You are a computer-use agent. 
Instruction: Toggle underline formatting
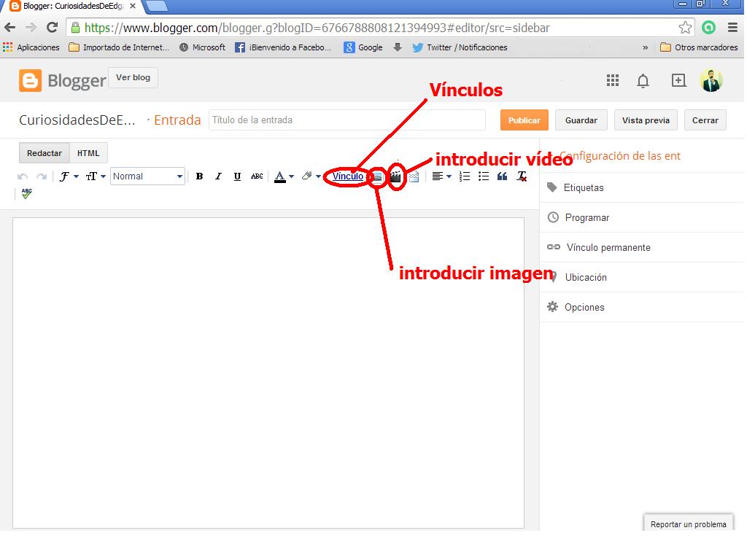click(x=237, y=176)
